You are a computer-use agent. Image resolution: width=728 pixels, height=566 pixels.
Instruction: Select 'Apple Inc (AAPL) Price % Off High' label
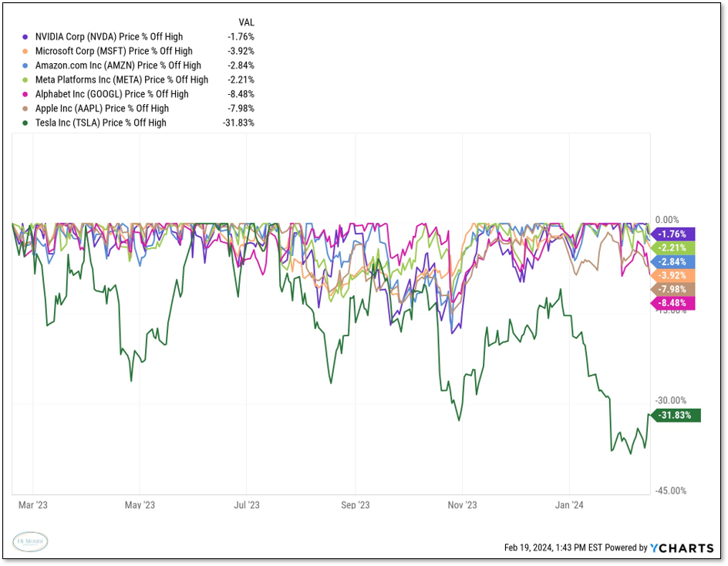click(102, 109)
